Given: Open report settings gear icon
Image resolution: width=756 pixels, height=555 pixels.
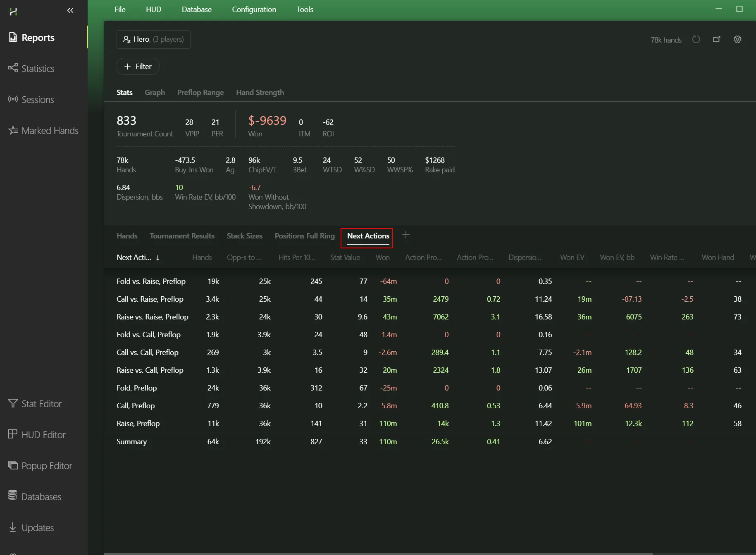Looking at the screenshot, I should [x=737, y=40].
